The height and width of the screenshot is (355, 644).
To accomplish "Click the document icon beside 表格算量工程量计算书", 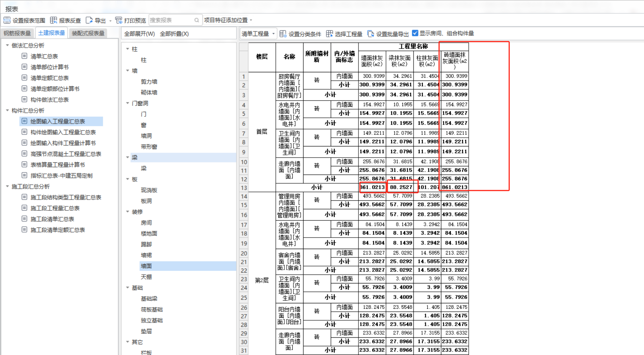I will (24, 164).
